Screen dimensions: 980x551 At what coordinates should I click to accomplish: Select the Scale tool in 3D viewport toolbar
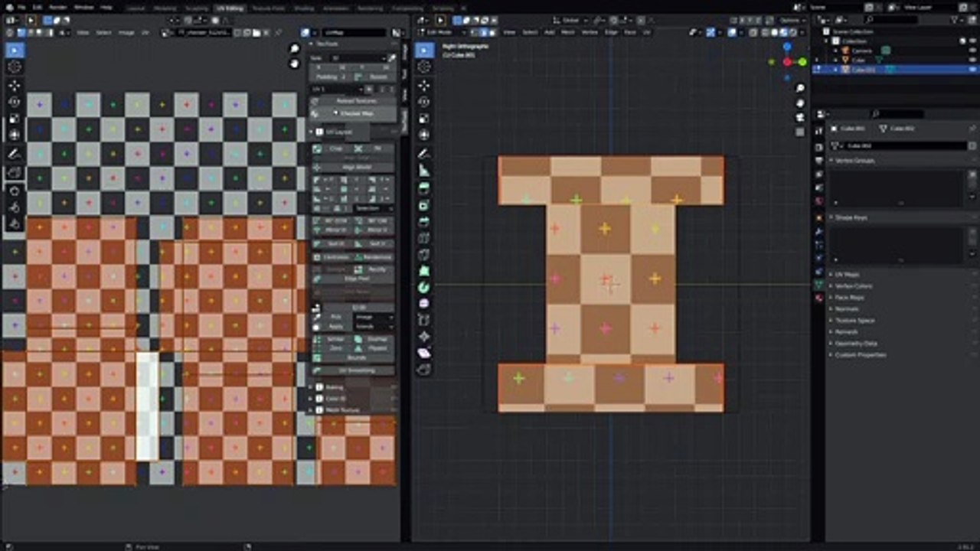[x=424, y=119]
